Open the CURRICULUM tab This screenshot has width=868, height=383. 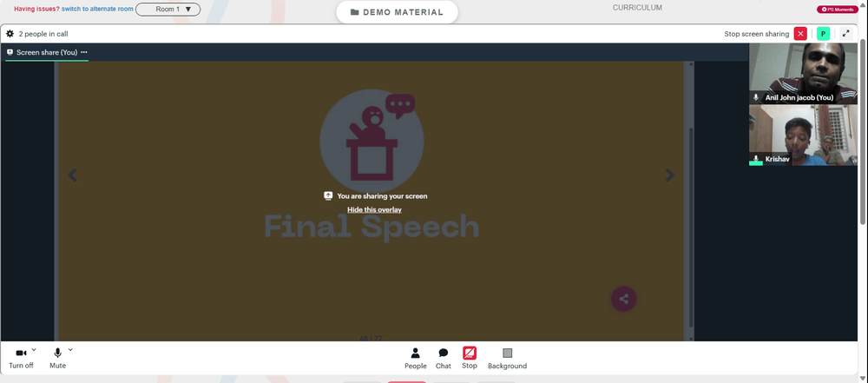point(637,8)
